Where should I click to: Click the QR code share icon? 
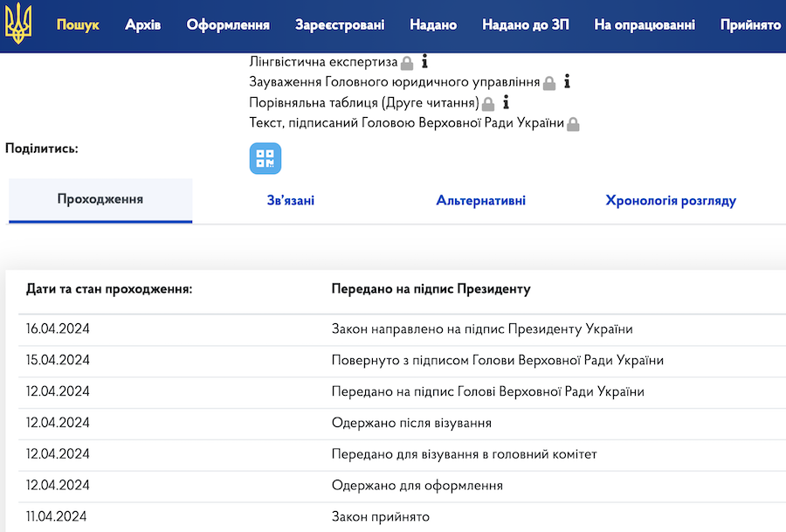(x=265, y=158)
